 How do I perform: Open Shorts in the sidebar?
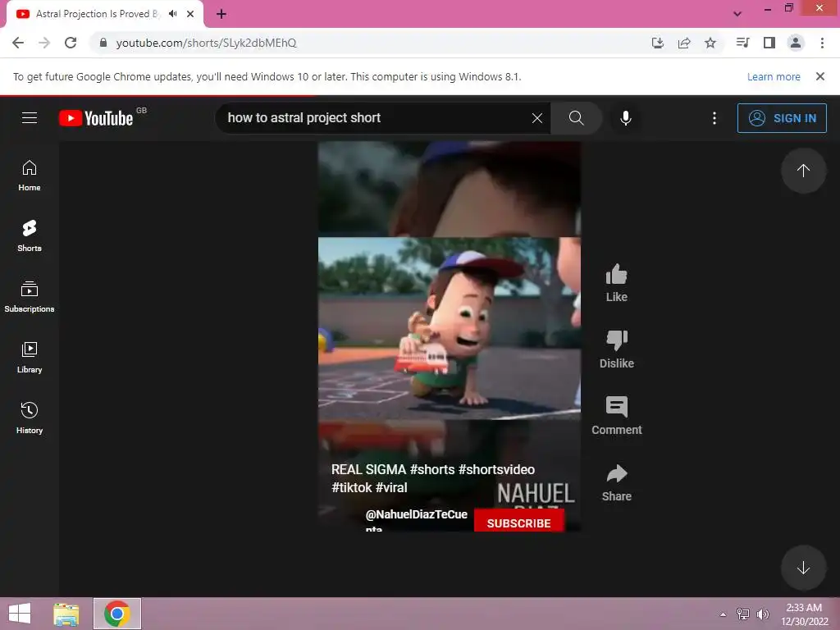coord(30,236)
